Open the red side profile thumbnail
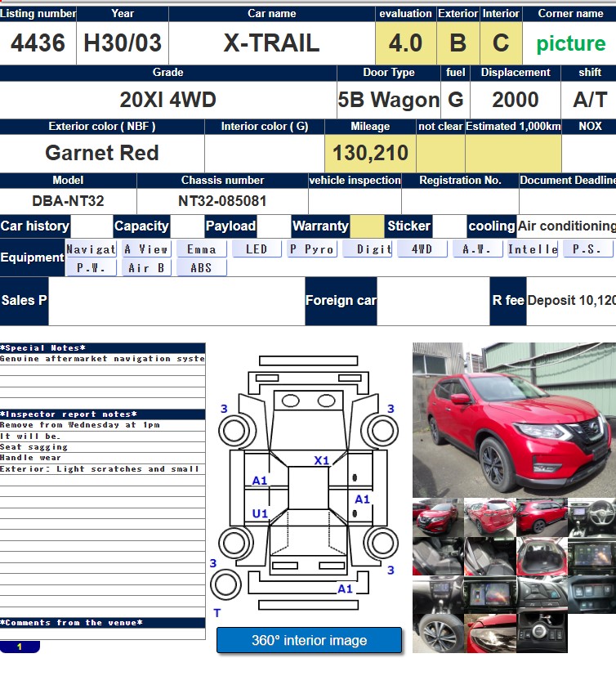This screenshot has width=616, height=676. 542,517
